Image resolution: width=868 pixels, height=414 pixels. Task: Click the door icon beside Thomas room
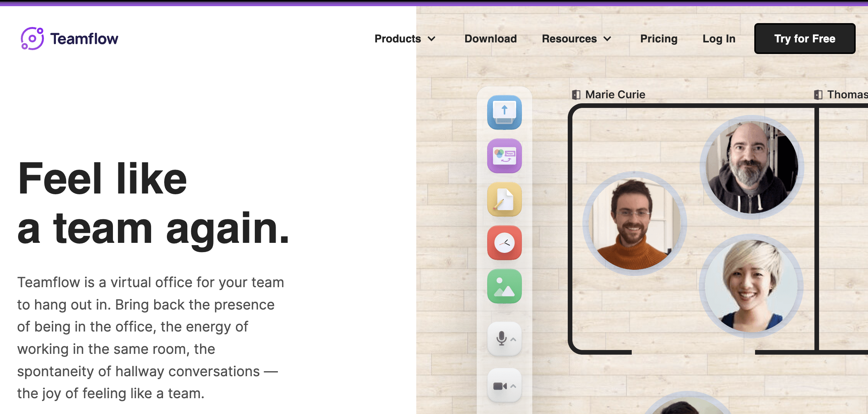pyautogui.click(x=818, y=95)
